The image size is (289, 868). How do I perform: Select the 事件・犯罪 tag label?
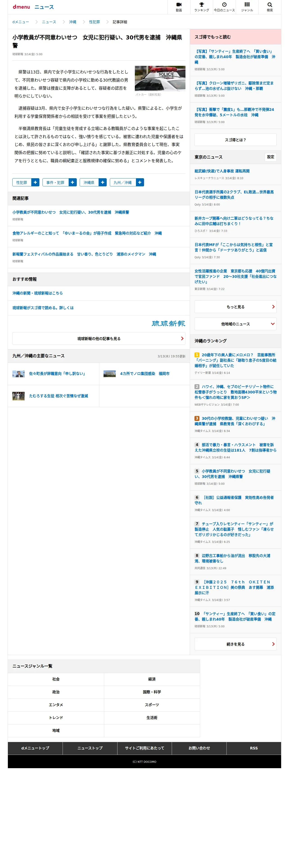[x=56, y=182]
